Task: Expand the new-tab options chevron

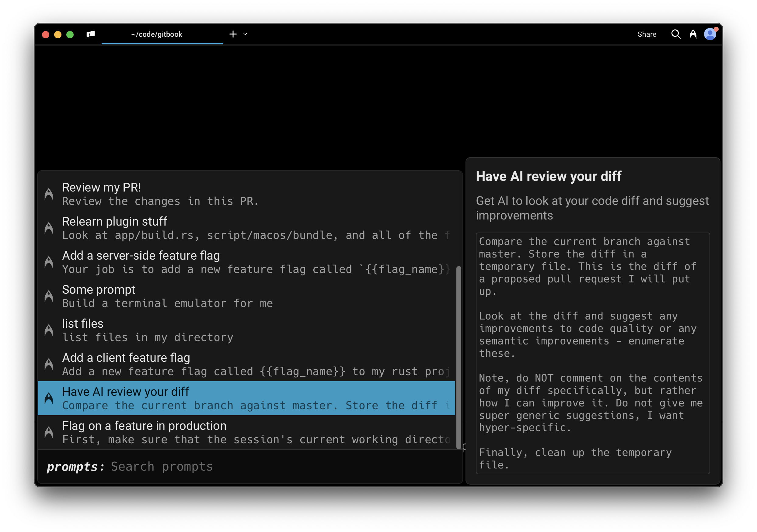Action: point(245,34)
